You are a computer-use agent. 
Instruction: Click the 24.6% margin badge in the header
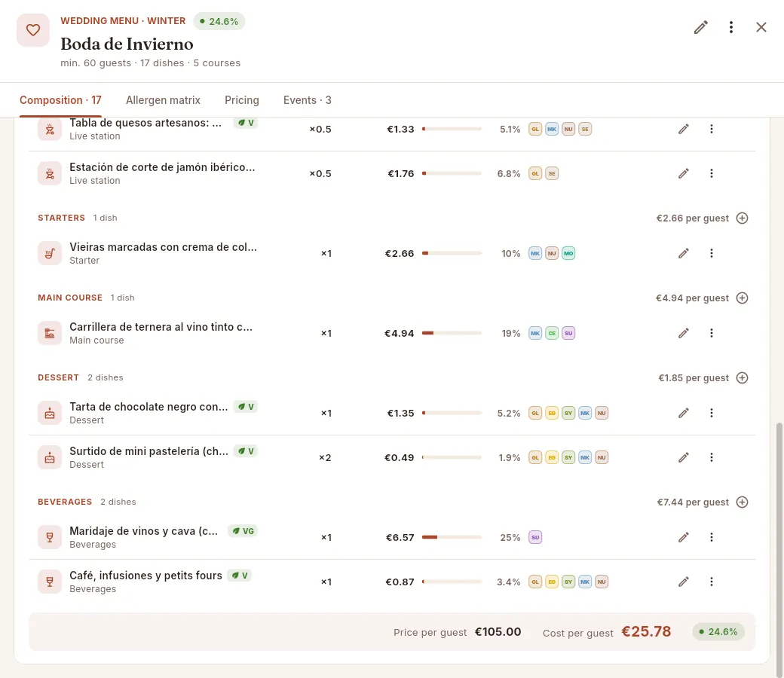(x=219, y=22)
